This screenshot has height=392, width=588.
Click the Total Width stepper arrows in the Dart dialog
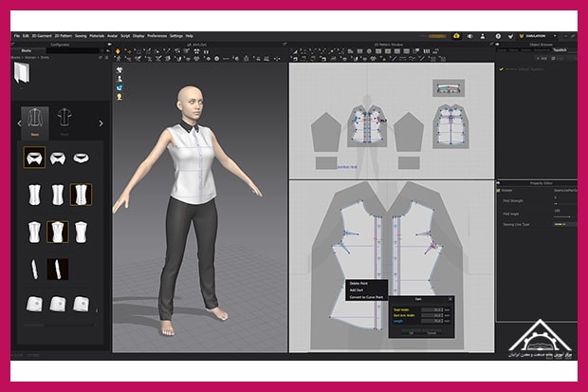[x=443, y=309]
